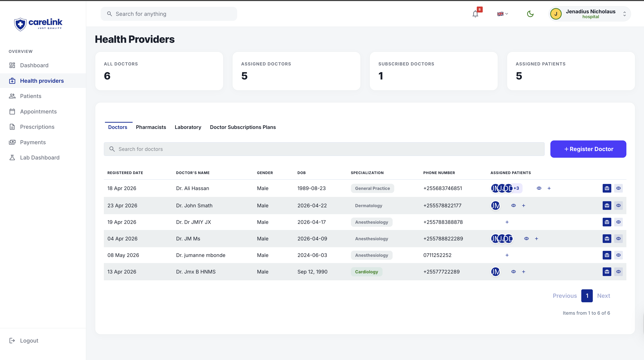
Task: Open the language flag dropdown
Action: pyautogui.click(x=503, y=14)
